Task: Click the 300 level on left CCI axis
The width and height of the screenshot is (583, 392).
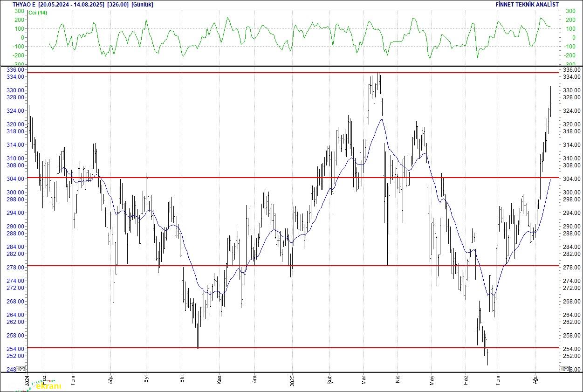Action: [20, 11]
